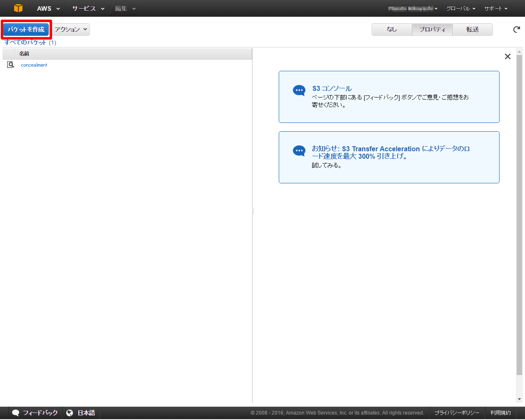Expand the サービス menu
The height and width of the screenshot is (420, 525).
pos(88,8)
